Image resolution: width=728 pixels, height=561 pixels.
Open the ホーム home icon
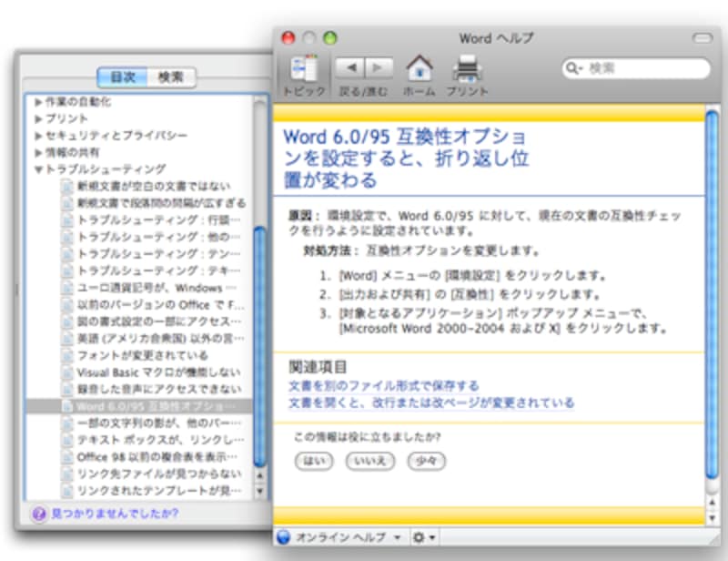tap(420, 68)
